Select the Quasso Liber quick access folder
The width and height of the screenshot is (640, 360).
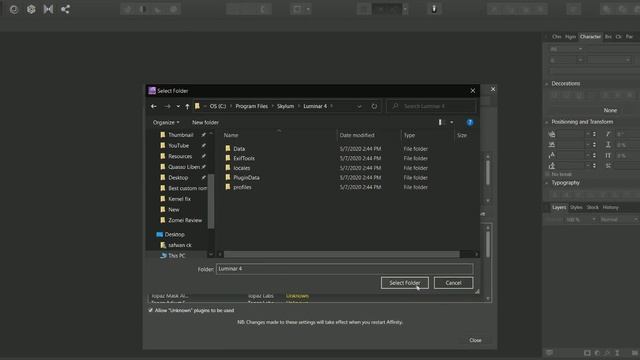pyautogui.click(x=184, y=167)
